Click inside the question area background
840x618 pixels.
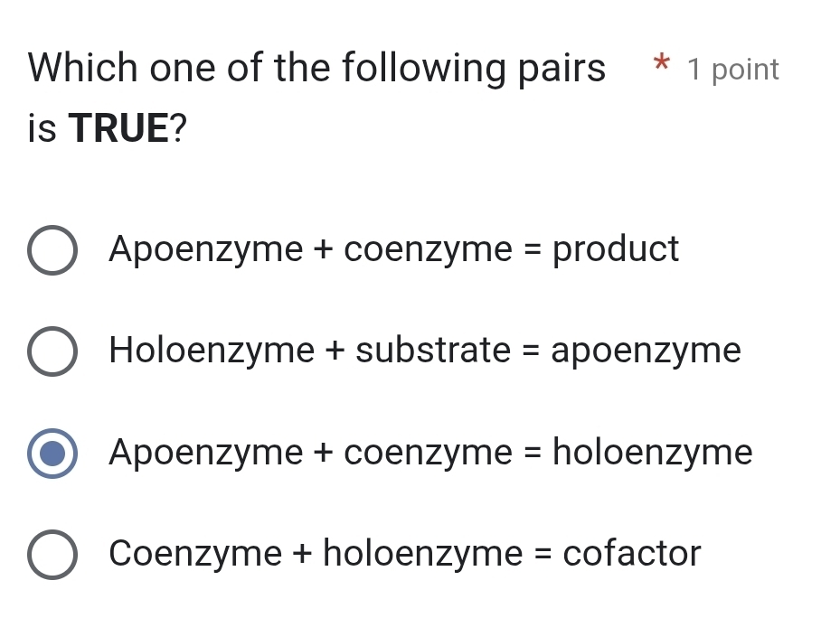[407, 172]
